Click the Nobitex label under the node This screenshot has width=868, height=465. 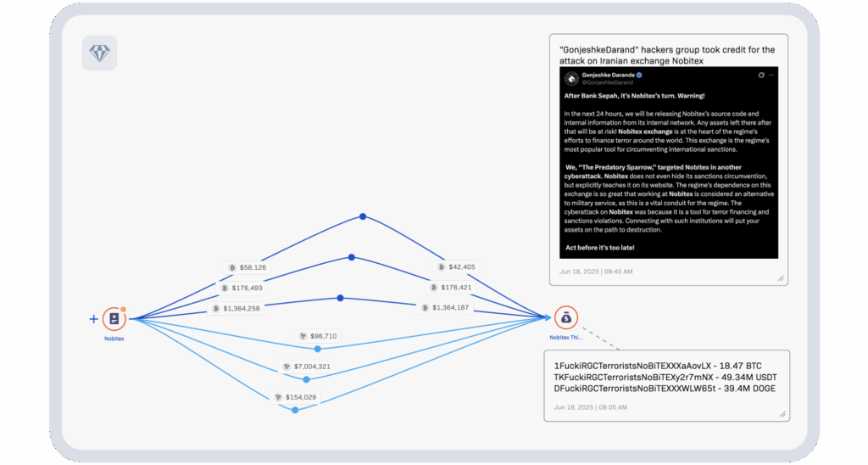point(114,339)
